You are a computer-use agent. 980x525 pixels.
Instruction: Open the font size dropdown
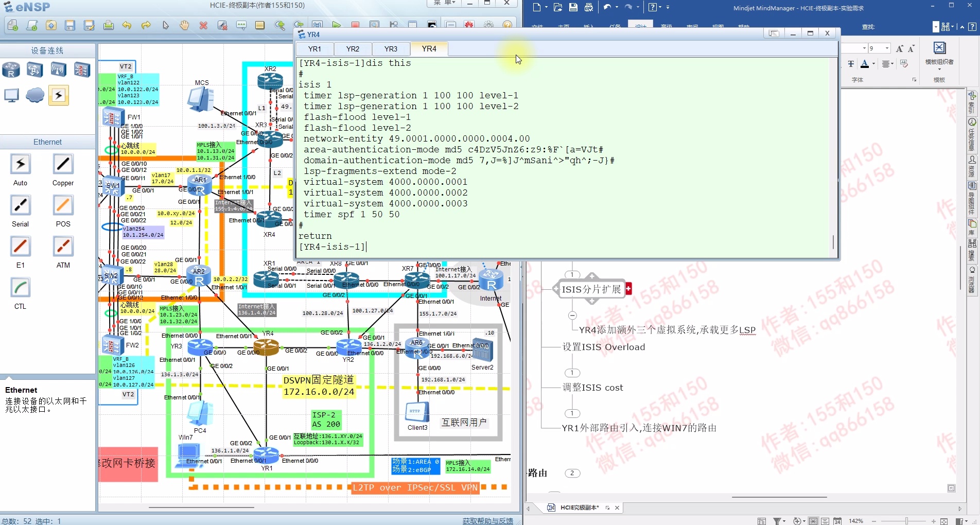[x=887, y=48]
